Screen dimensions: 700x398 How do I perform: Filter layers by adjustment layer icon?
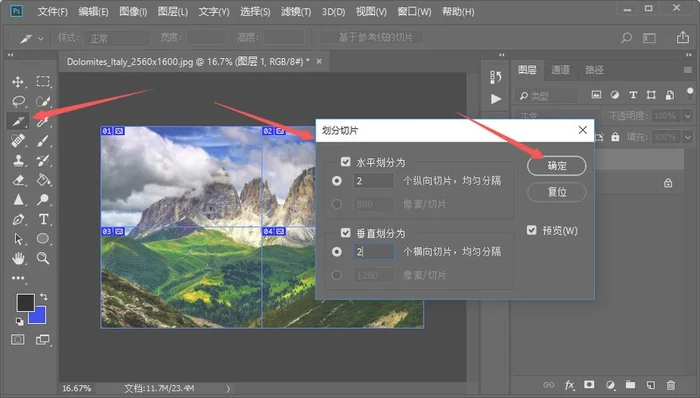coord(615,95)
